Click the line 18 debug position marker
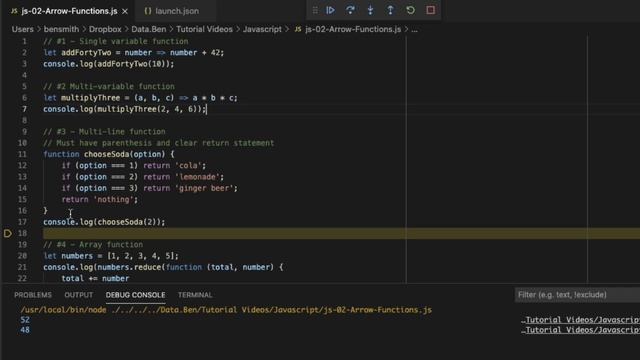The width and height of the screenshot is (640, 360). 7,233
